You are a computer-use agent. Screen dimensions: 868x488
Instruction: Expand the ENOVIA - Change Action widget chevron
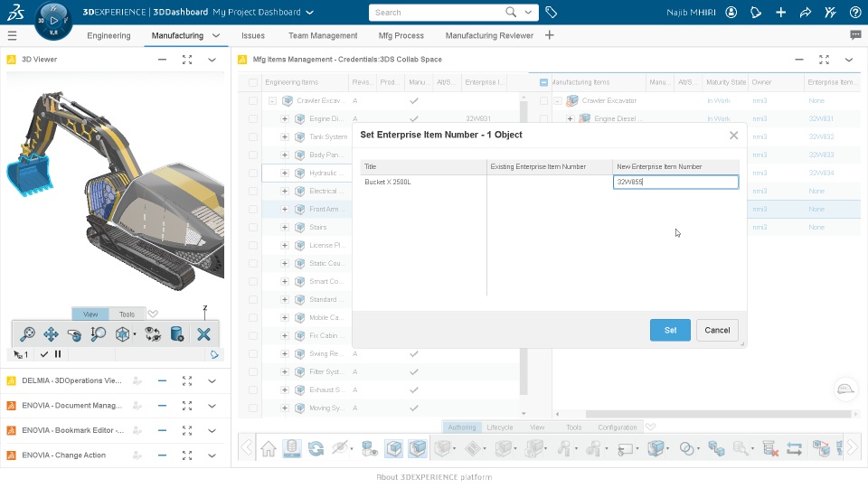tap(212, 455)
